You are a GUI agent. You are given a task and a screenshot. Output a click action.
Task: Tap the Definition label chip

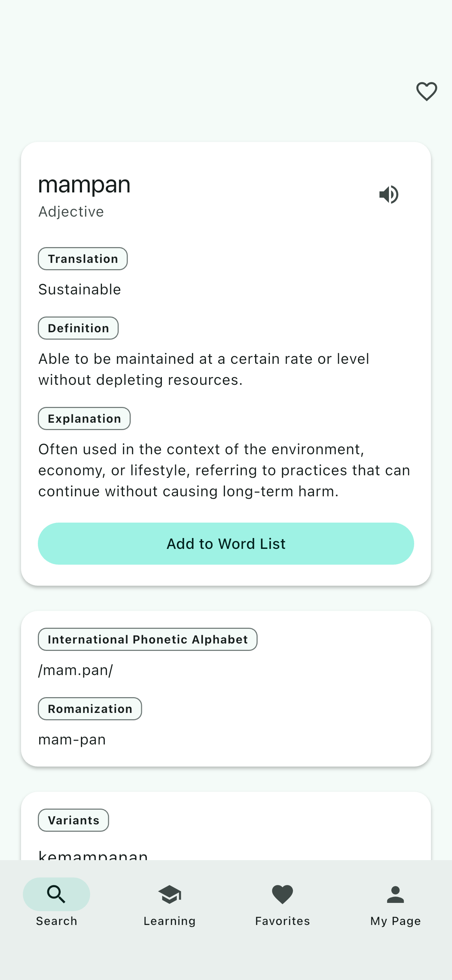78,328
